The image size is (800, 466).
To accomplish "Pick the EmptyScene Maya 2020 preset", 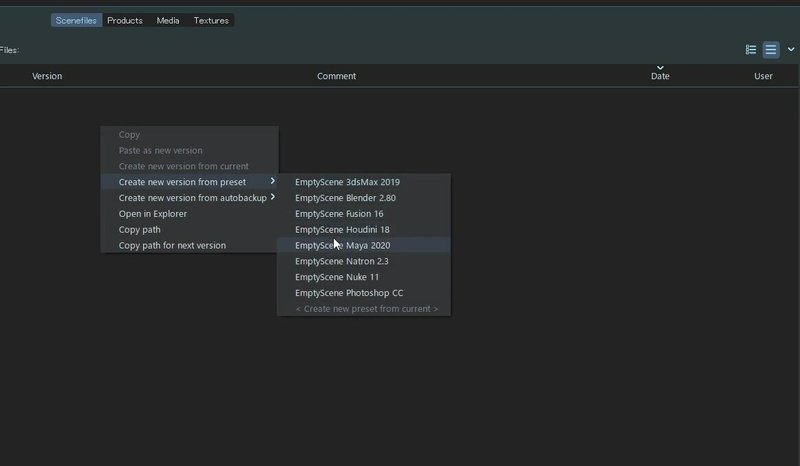I will 364,245.
